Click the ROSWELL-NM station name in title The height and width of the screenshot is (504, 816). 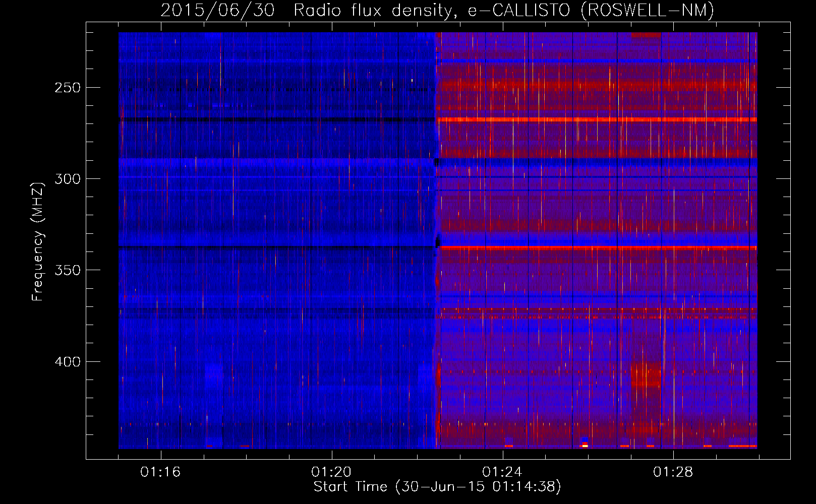pos(647,10)
